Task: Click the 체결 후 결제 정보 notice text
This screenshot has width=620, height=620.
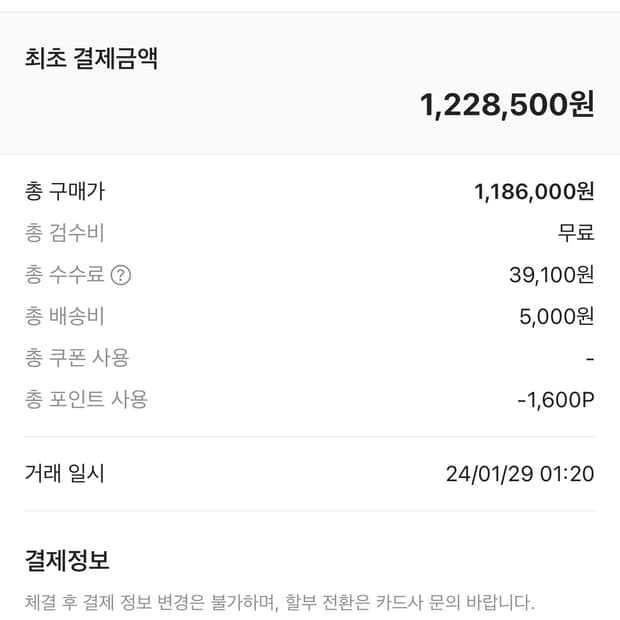Action: coord(279,602)
